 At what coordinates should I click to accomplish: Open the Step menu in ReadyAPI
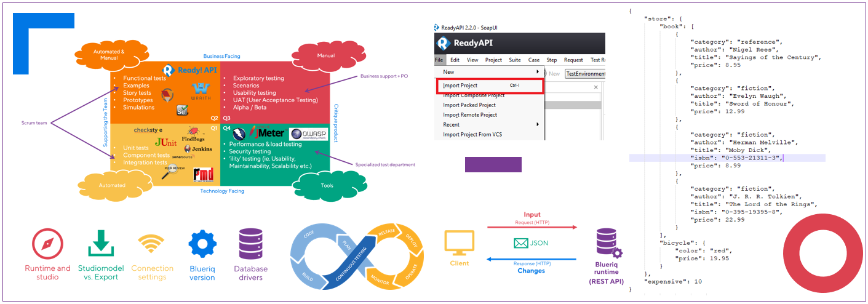tap(552, 60)
